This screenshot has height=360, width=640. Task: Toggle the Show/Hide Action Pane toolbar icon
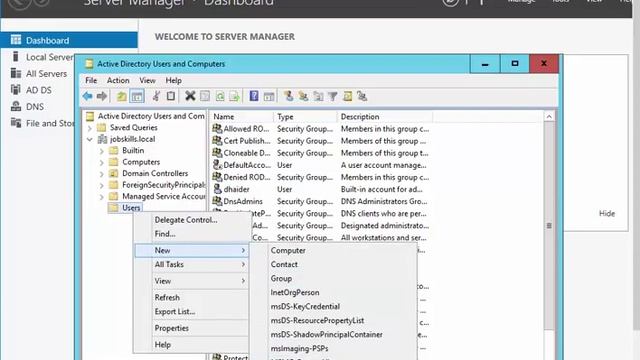coord(269,96)
